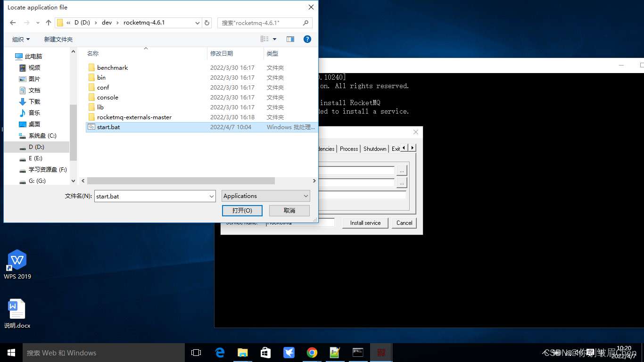Switch to the Process tab
644x362 pixels.
(x=349, y=148)
